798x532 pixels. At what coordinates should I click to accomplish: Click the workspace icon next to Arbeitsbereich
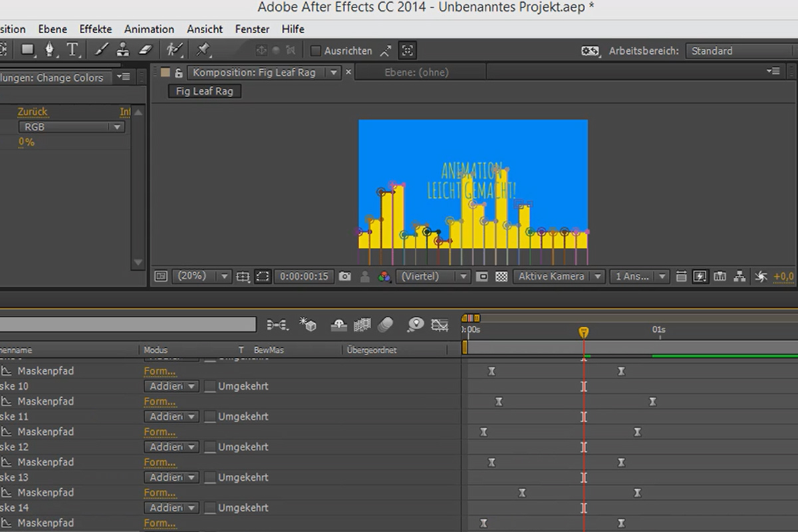tap(591, 51)
